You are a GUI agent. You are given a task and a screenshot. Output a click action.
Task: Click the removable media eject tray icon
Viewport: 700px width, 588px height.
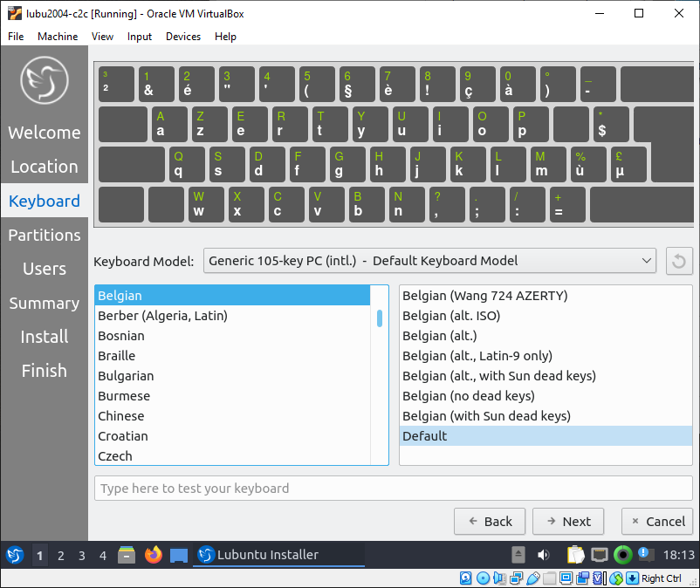pos(518,554)
